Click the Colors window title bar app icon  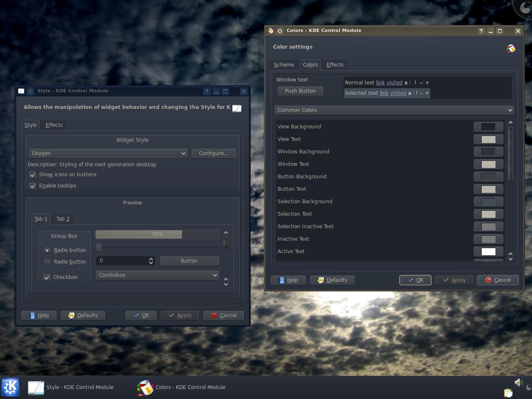[x=271, y=31]
